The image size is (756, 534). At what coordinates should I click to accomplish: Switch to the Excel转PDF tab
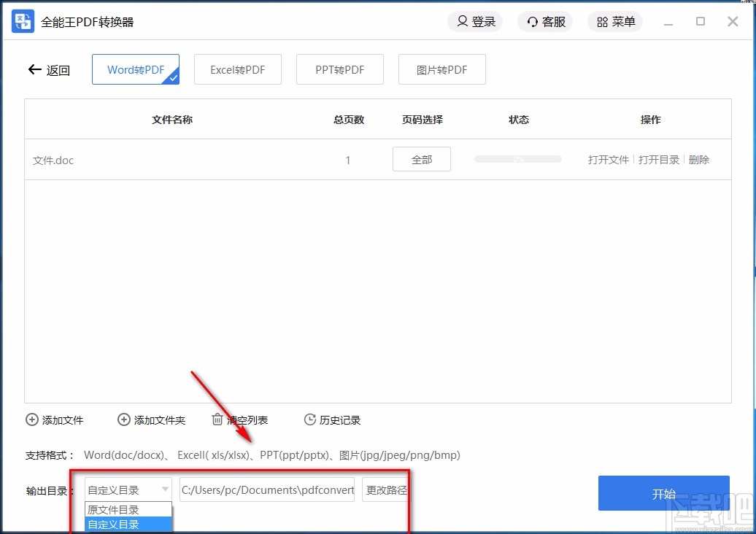point(238,69)
